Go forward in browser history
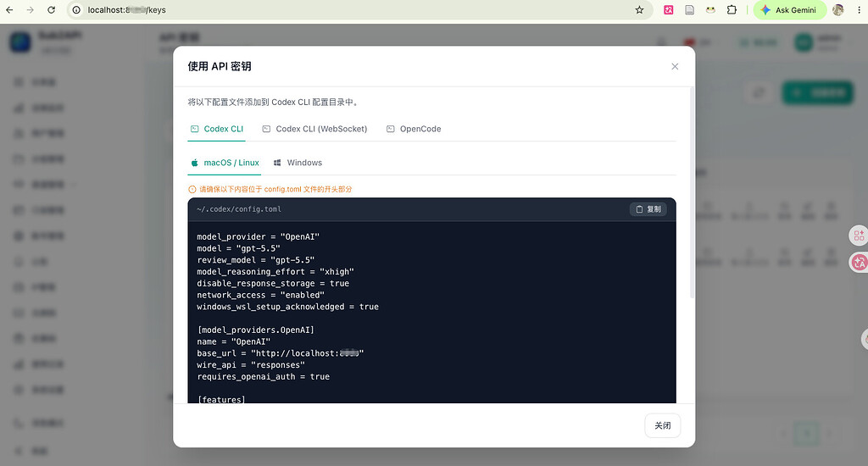 (30, 10)
